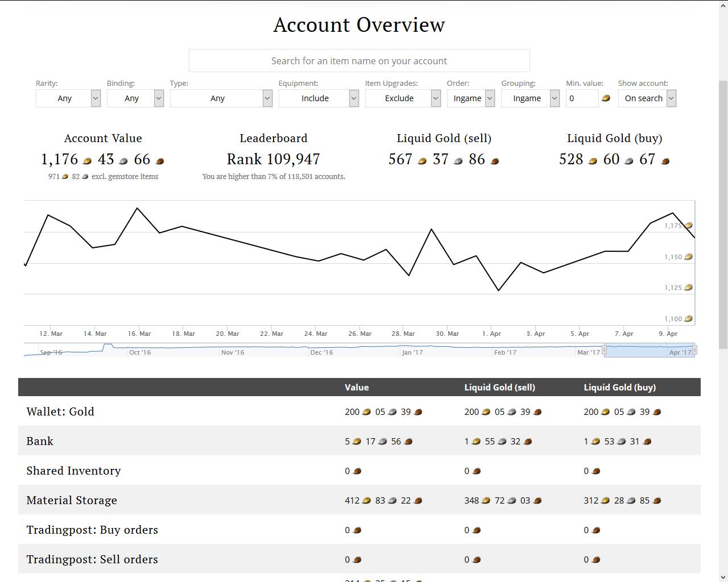Open the Item Upgrades Exclude dropdown
The height and width of the screenshot is (582, 728).
point(403,98)
